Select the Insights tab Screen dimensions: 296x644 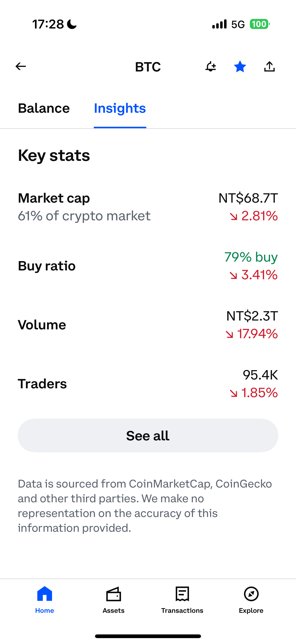coord(120,108)
